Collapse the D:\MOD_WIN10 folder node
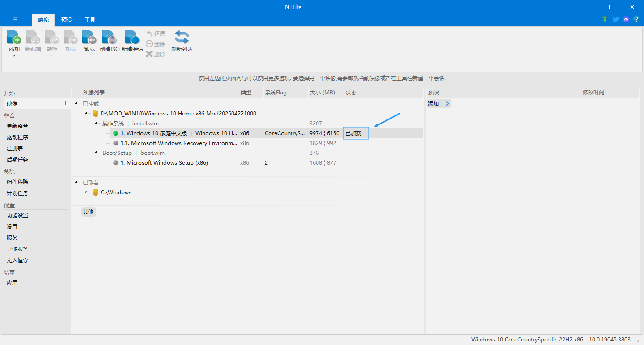This screenshot has height=345, width=644. tap(85, 113)
